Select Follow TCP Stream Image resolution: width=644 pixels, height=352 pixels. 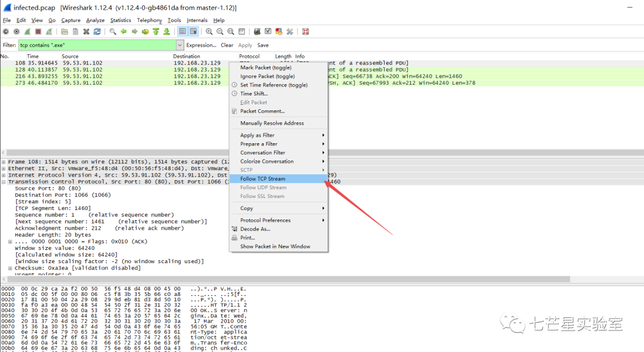(278, 178)
